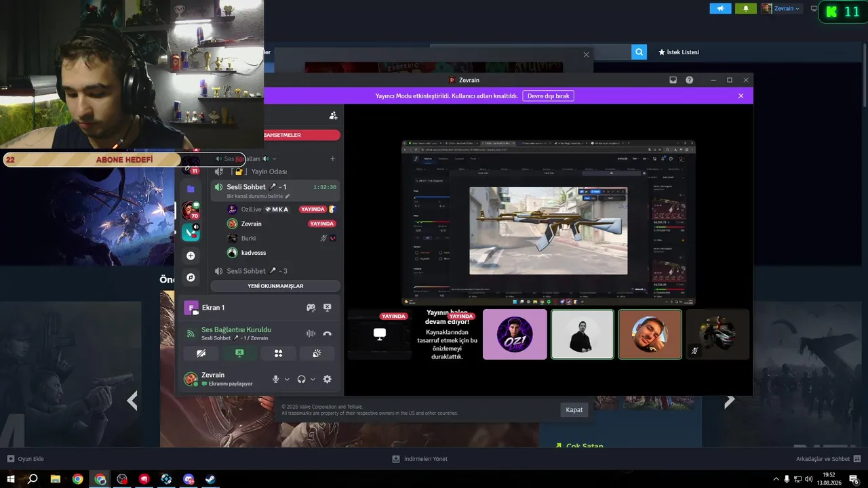Open İndirmeleri Yönet downloads

[x=420, y=459]
